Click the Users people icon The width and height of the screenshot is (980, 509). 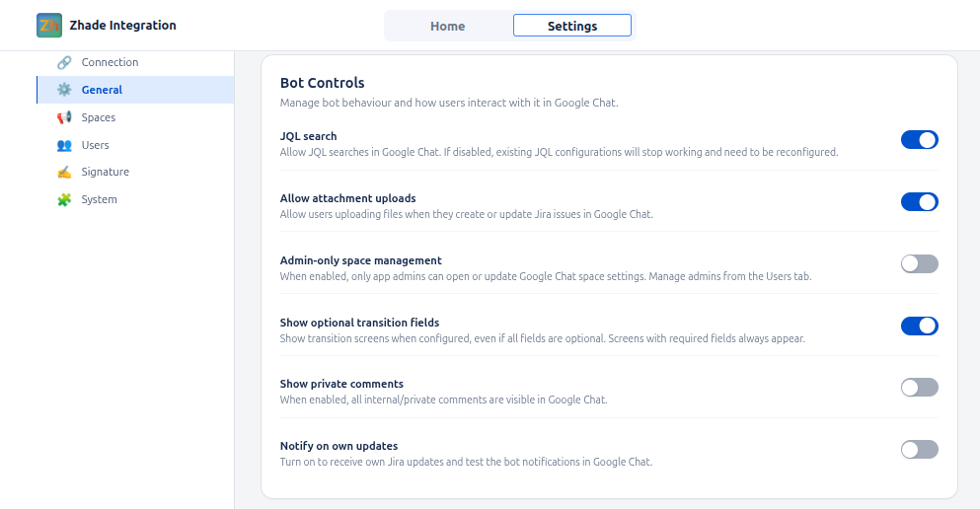(64, 145)
